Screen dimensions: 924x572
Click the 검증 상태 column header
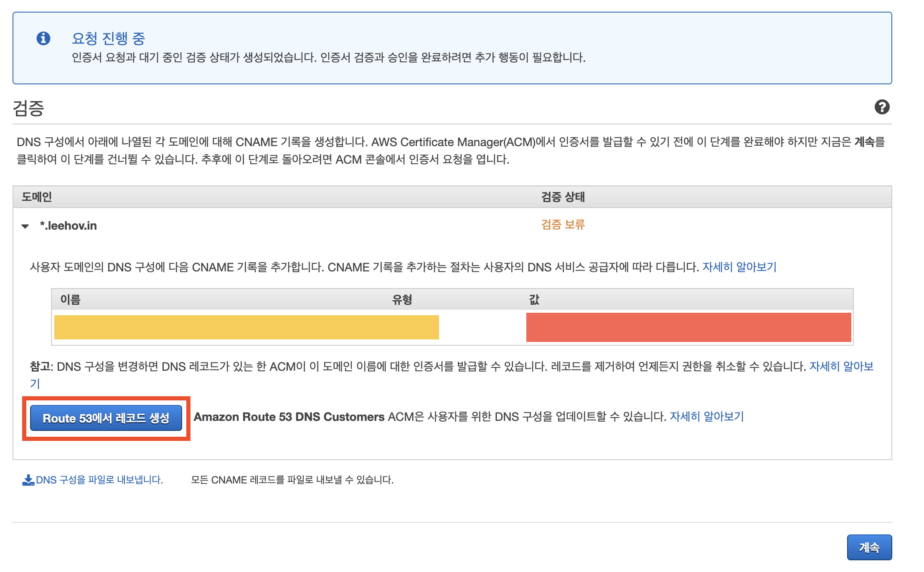point(563,197)
